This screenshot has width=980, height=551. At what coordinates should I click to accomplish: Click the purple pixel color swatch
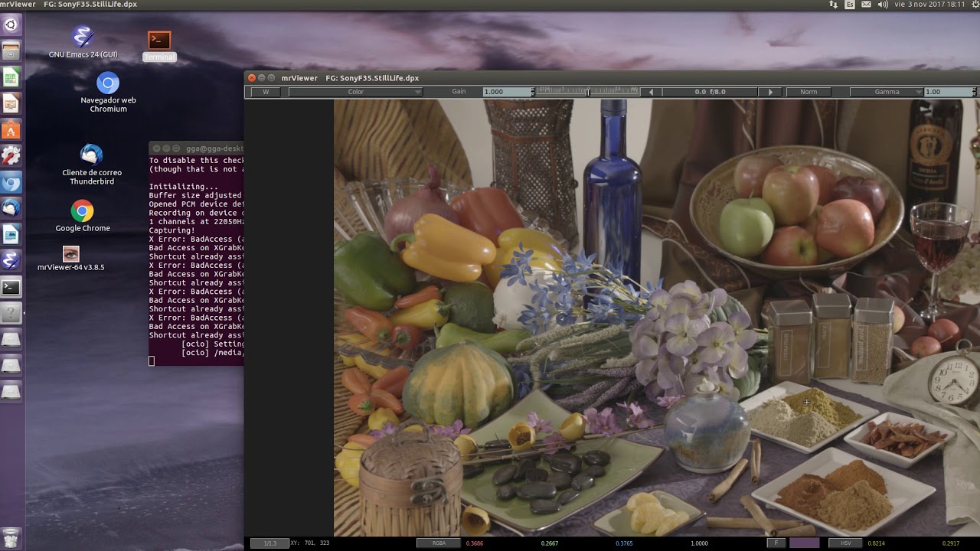click(804, 543)
